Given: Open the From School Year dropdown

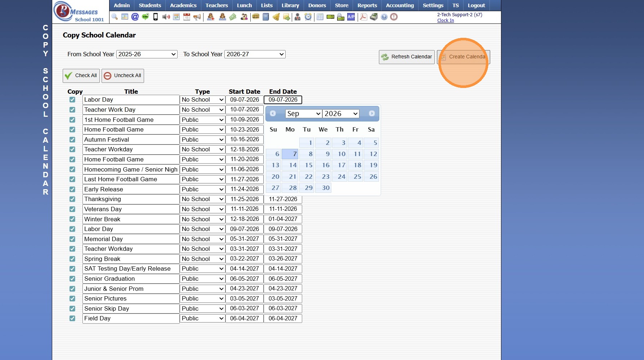Looking at the screenshot, I should point(147,54).
